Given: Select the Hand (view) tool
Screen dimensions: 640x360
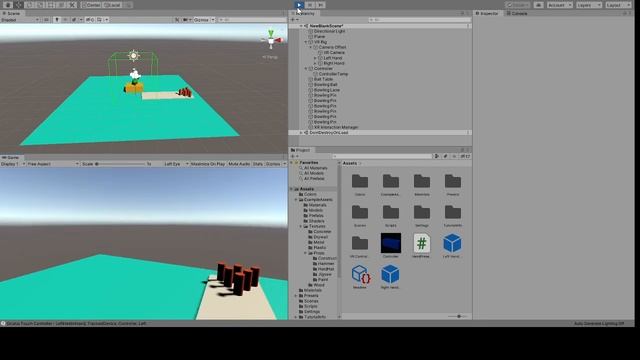Looking at the screenshot, I should point(8,5).
